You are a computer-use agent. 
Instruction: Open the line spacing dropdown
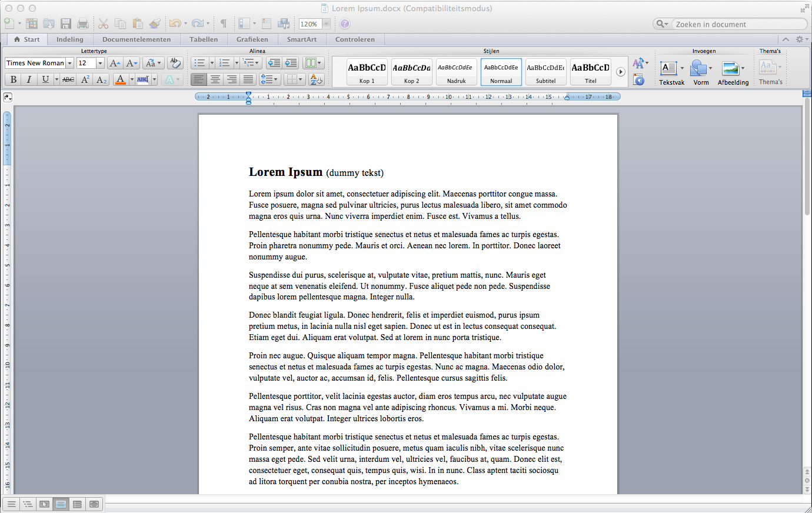(269, 79)
